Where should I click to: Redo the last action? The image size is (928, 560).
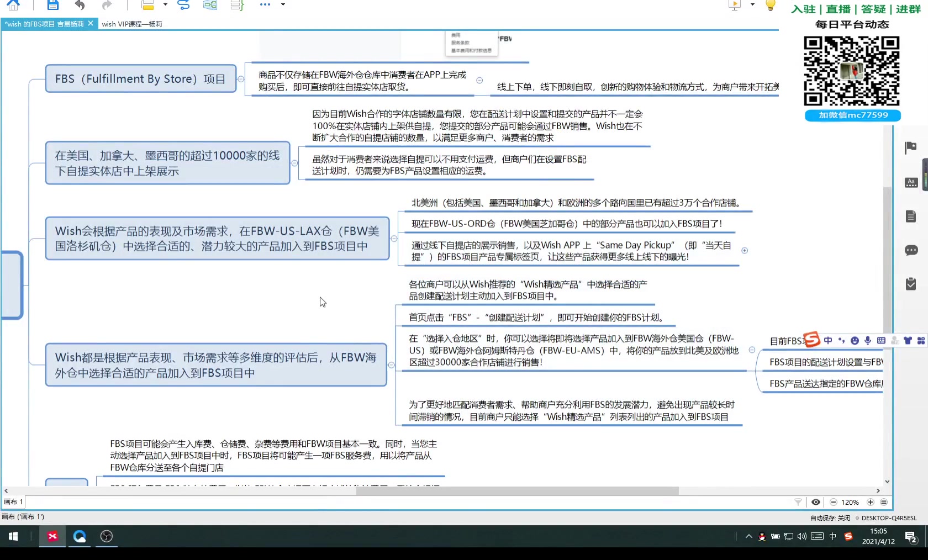coord(107,5)
